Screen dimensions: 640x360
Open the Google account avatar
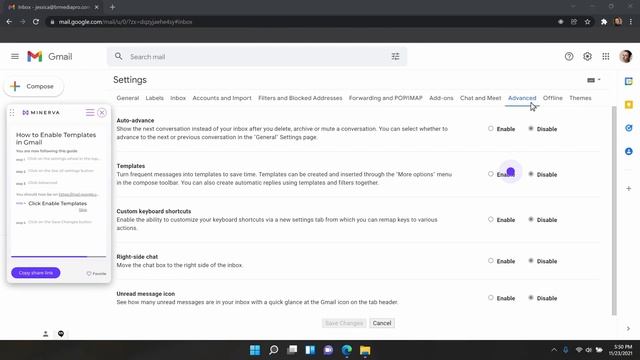pos(625,56)
